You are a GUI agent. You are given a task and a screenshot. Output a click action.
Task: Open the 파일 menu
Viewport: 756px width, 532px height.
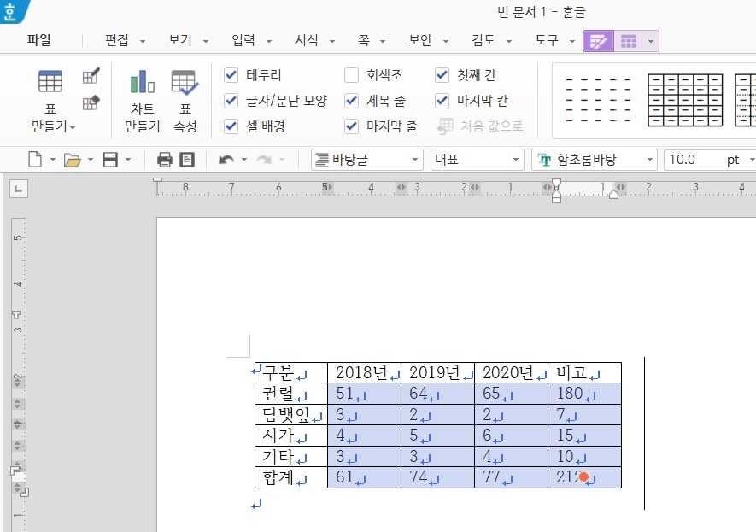[x=38, y=40]
